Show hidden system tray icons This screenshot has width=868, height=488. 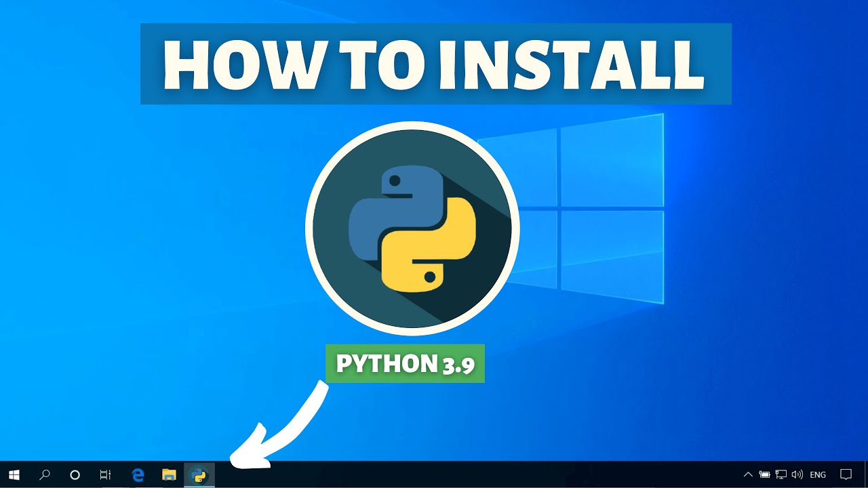(x=748, y=475)
